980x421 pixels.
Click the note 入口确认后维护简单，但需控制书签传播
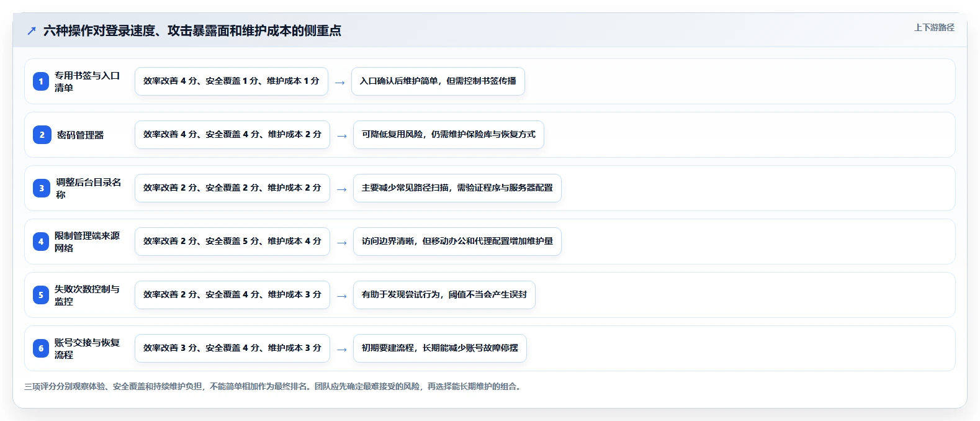[x=438, y=81]
